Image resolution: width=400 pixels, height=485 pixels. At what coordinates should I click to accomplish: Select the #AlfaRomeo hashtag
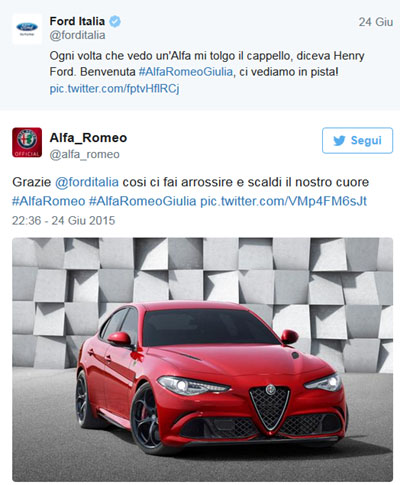click(x=49, y=201)
